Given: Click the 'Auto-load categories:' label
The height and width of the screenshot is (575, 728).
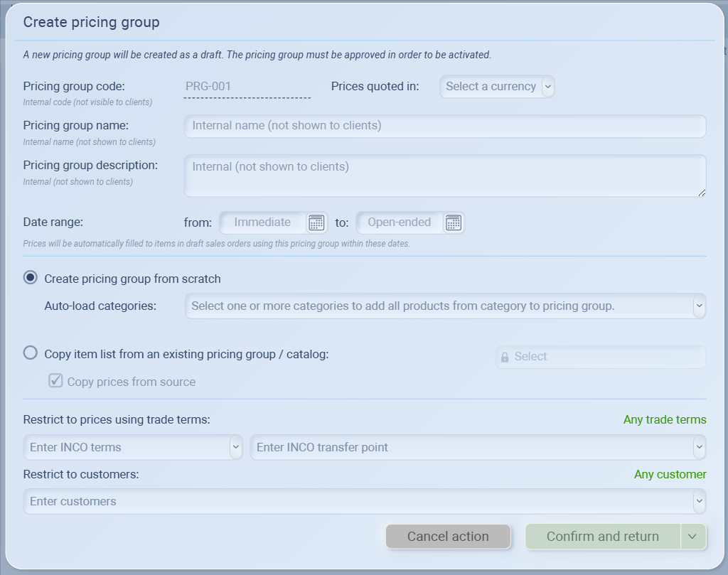Looking at the screenshot, I should click(x=100, y=306).
